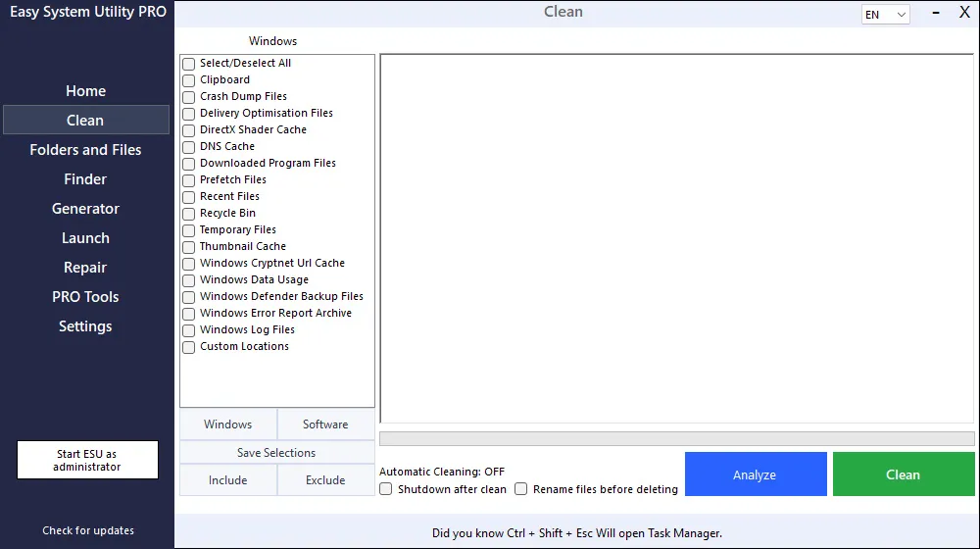
Task: Toggle Shutdown after clean checkbox
Action: point(386,489)
